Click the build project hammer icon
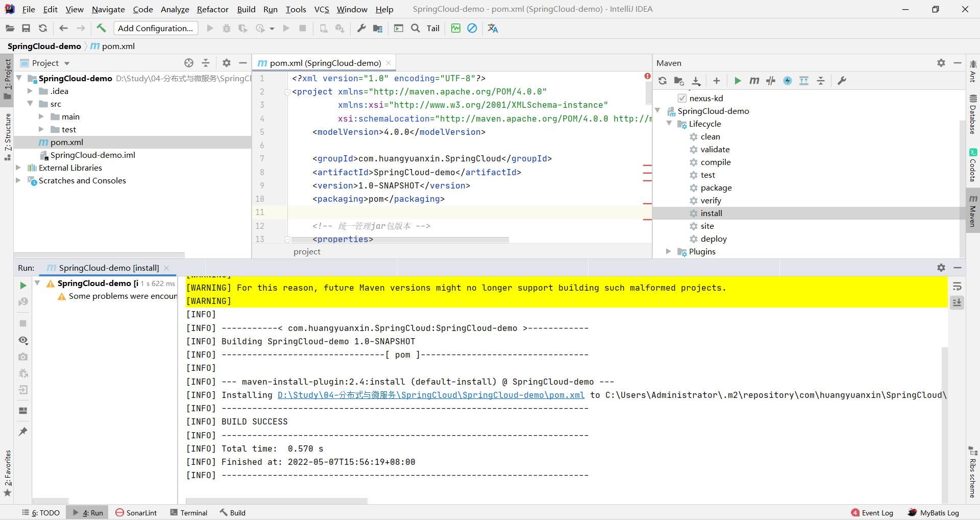The image size is (980, 520). tap(101, 28)
